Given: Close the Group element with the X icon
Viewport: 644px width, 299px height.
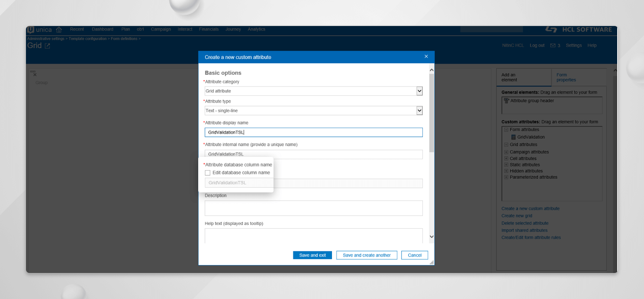Looking at the screenshot, I should 34,75.
